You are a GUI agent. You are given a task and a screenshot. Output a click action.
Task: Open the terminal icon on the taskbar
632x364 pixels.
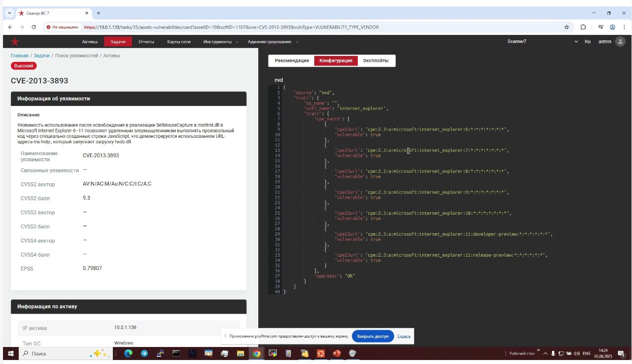point(176,354)
